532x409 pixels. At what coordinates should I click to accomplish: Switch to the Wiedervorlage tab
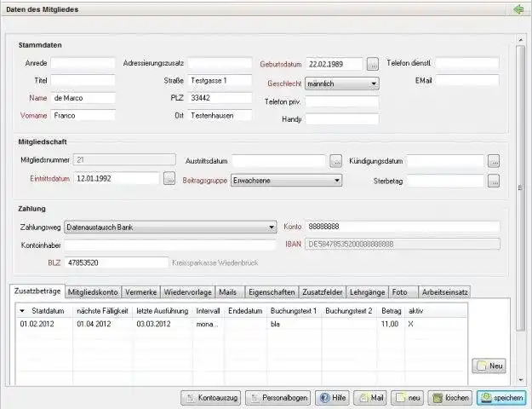187,292
